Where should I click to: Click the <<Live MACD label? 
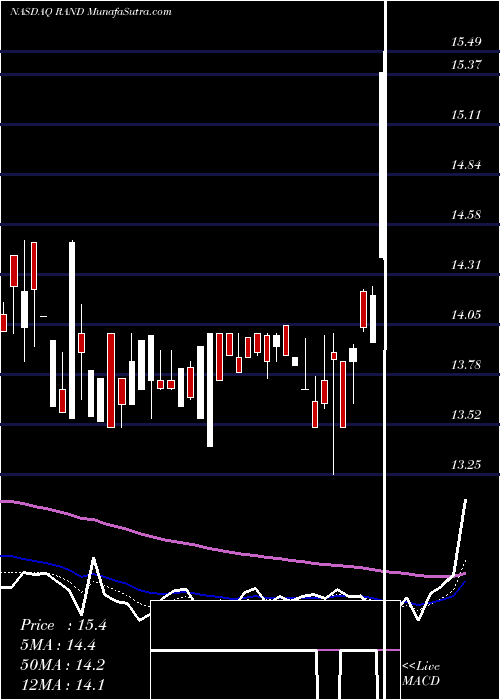tap(421, 673)
